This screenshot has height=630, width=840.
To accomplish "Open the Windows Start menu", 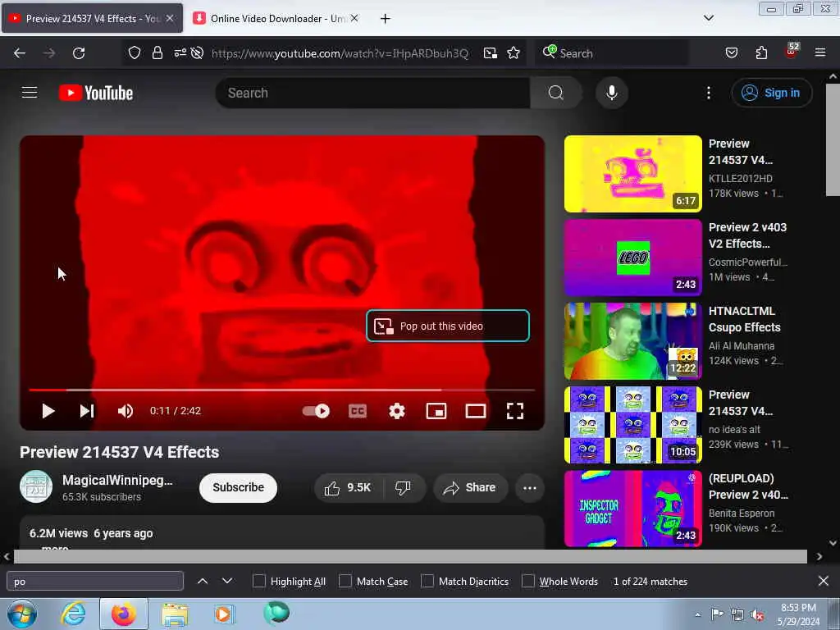I will 22,614.
